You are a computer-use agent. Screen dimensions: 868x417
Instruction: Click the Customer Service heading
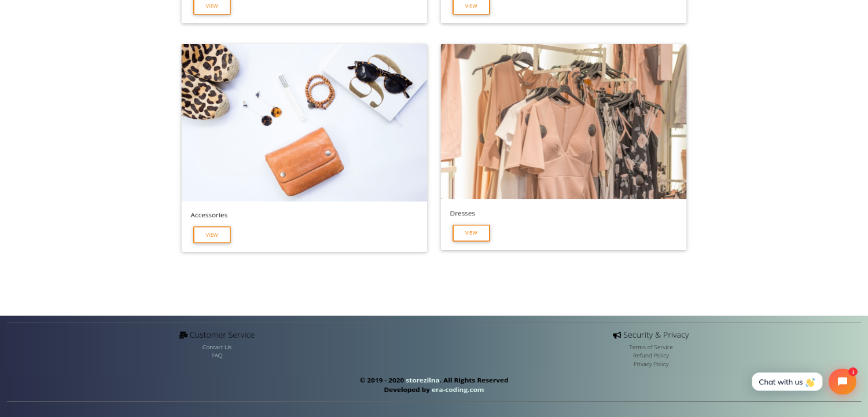click(222, 335)
